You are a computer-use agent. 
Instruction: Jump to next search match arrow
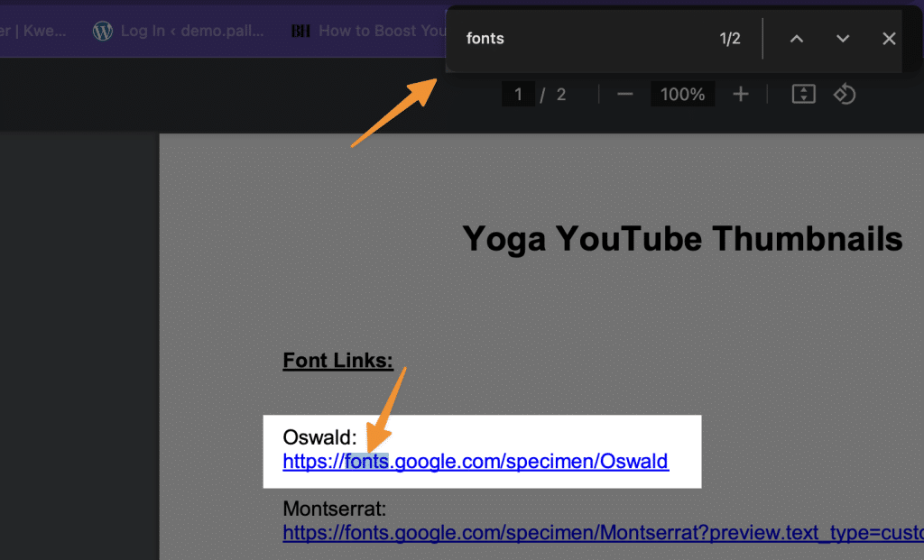pyautogui.click(x=843, y=39)
